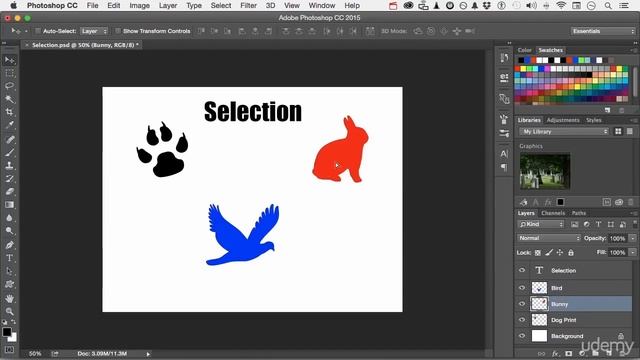Select the Rectangular Marquee tool
The width and height of the screenshot is (640, 360).
[x=9, y=73]
